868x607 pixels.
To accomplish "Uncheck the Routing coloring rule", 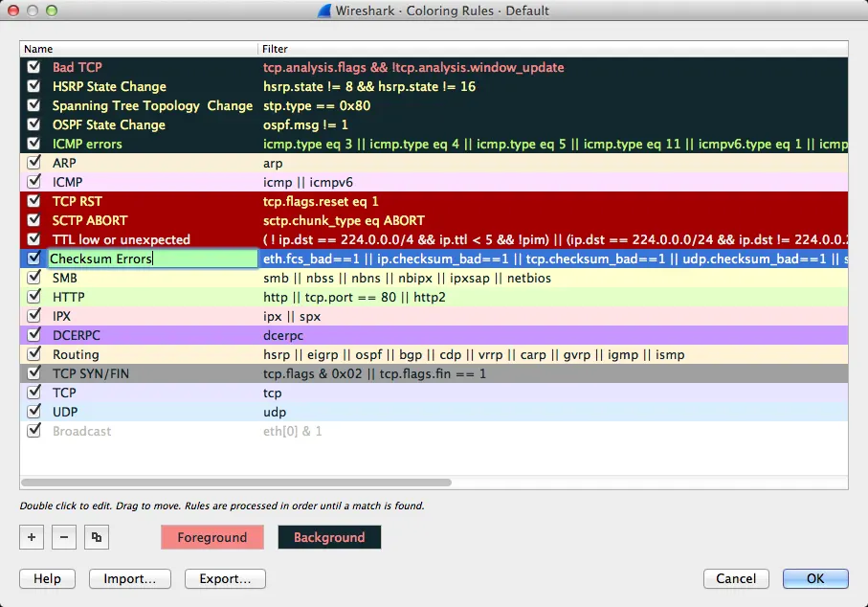I will click(33, 354).
